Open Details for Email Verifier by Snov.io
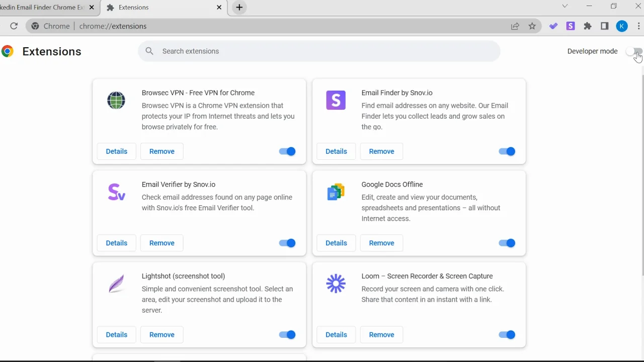The image size is (644, 362). (x=117, y=243)
